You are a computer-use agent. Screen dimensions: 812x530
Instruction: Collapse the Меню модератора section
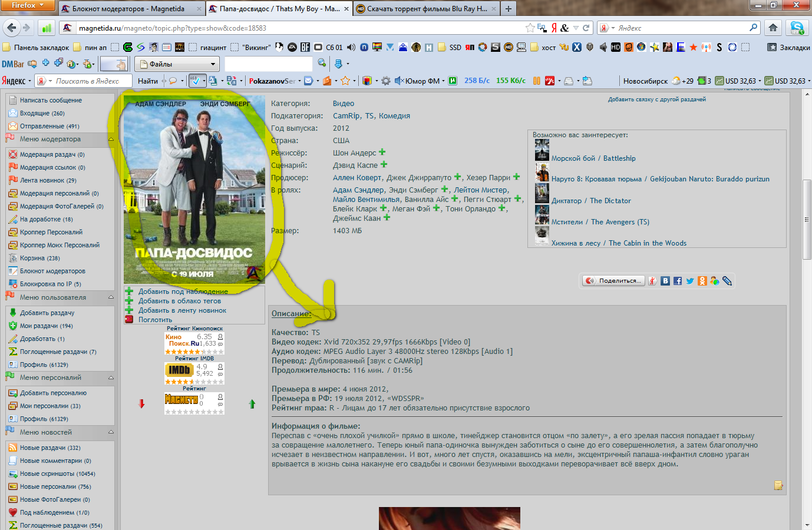111,139
